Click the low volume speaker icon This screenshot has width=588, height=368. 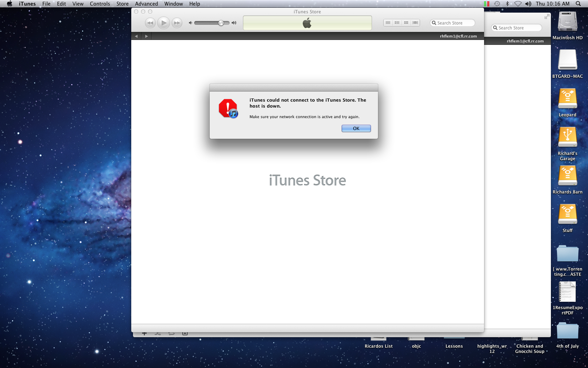(190, 23)
